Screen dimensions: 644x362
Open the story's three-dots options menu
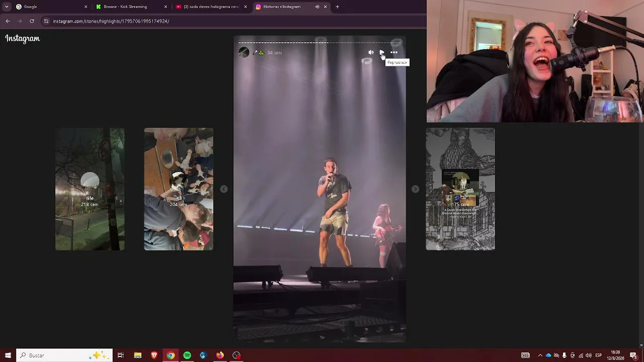394,52
